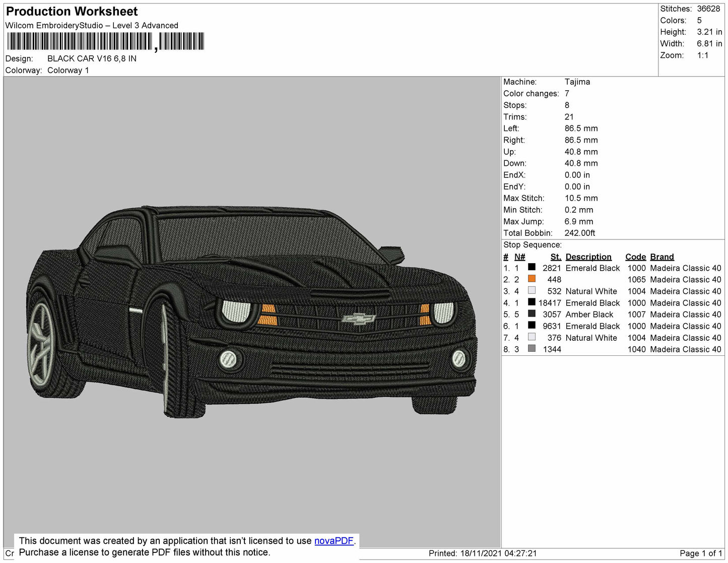Click the Max Jump value 6.9 mm

coord(579,221)
